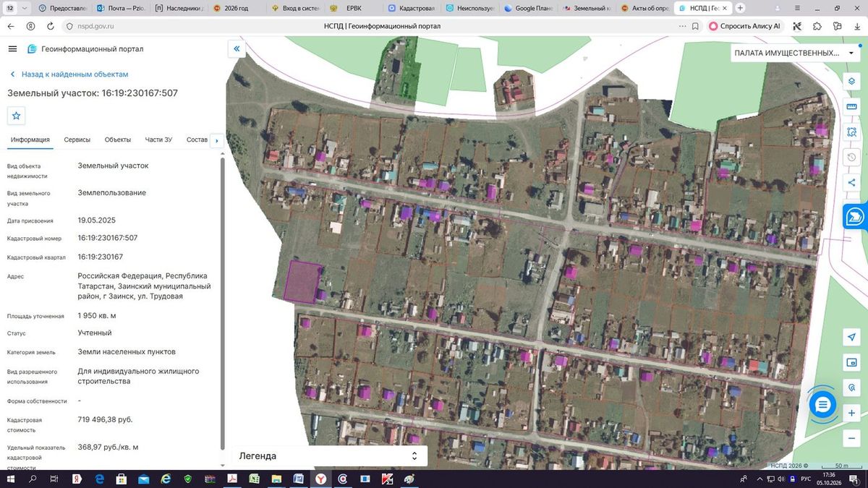Viewport: 868px width, 488px height.
Task: Share the current map view
Action: click(x=851, y=183)
